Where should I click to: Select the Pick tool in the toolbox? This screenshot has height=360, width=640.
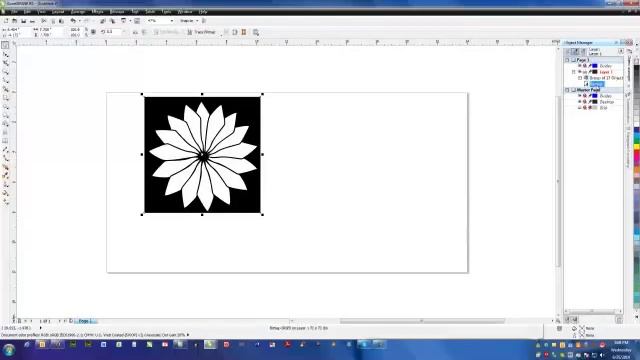coord(5,45)
